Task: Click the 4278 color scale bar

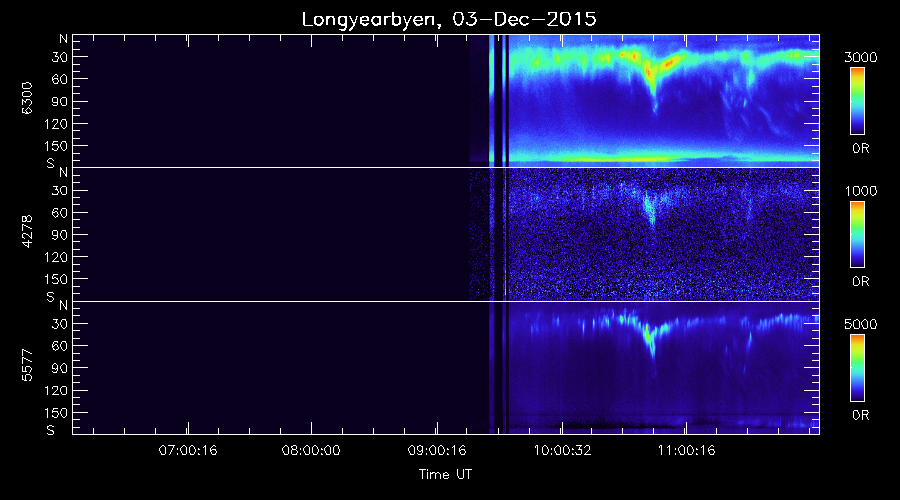Action: coord(858,234)
